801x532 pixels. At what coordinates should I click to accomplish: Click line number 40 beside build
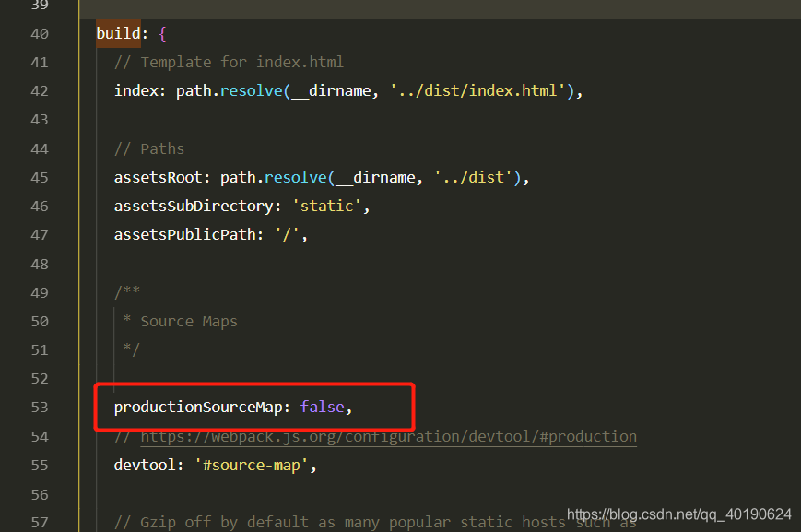click(x=40, y=33)
